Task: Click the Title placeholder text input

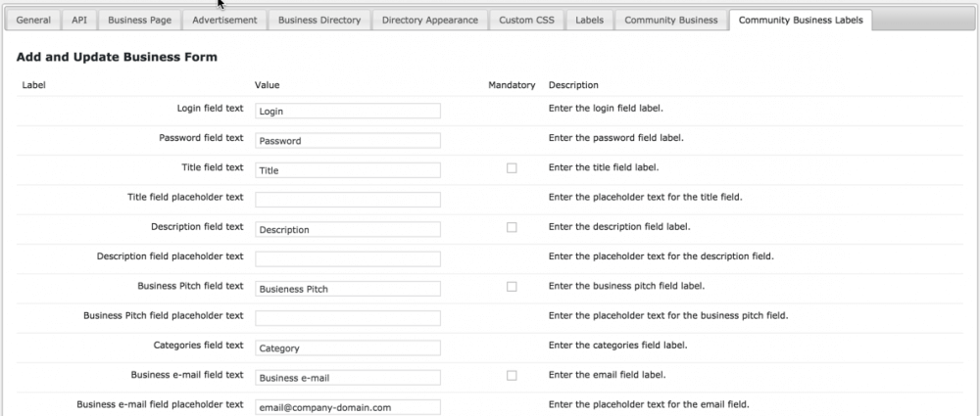Action: click(348, 200)
